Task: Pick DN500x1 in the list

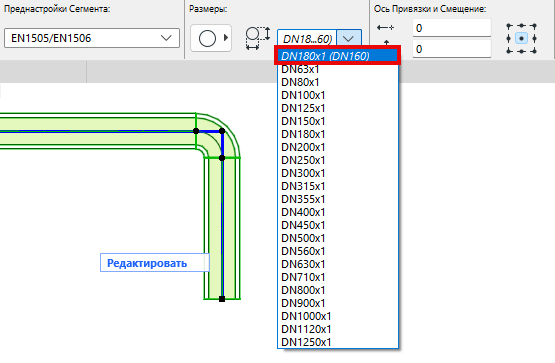Action: point(338,238)
